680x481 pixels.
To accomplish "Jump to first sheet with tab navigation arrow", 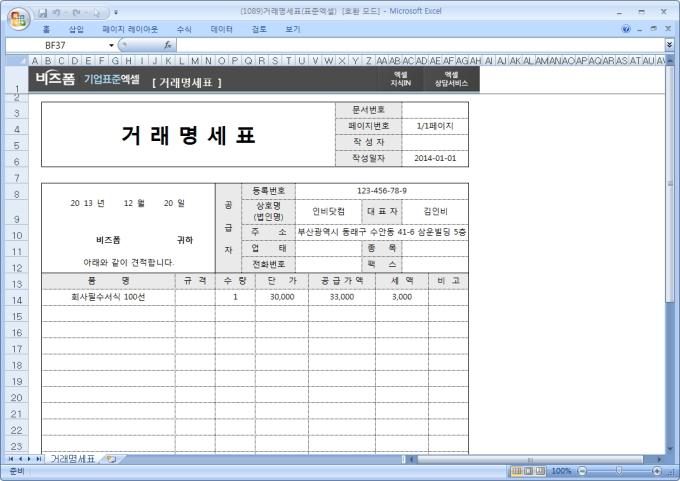I will tap(10, 459).
